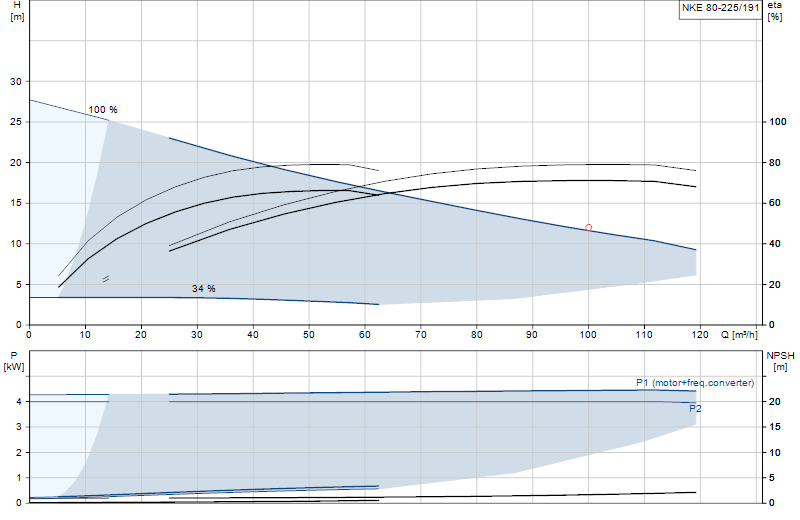Select the NKE 80-225/191 pump label
The width and height of the screenshot is (800, 520).
point(720,8)
